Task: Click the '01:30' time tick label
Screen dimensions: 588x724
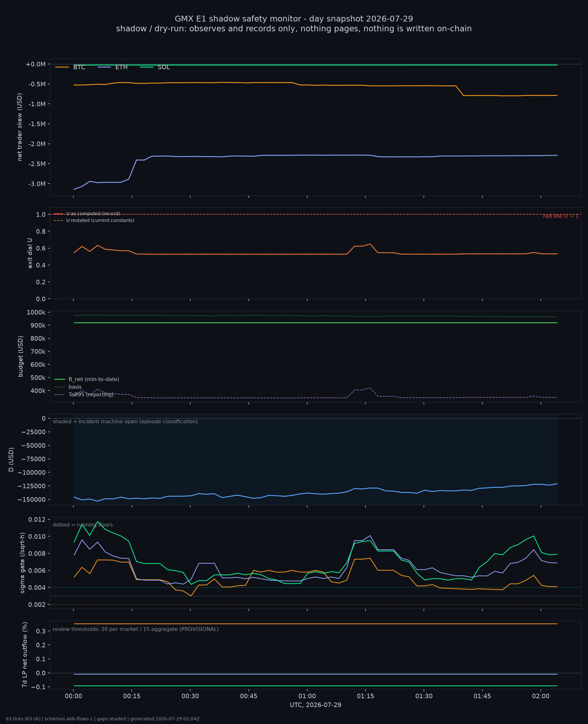Action: (424, 696)
